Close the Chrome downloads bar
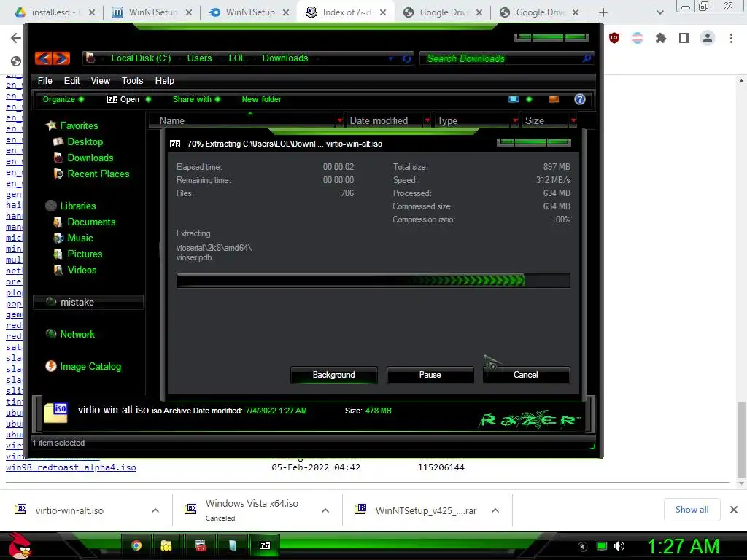The width and height of the screenshot is (747, 560). point(734,510)
